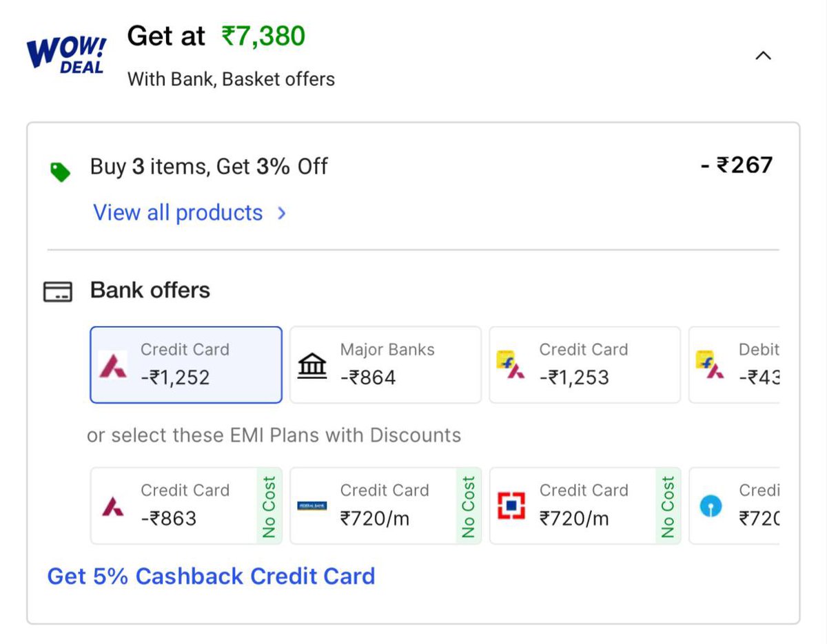This screenshot has height=644, width=827.
Task: Choose the partially visible Debit card offer
Action: [x=735, y=364]
